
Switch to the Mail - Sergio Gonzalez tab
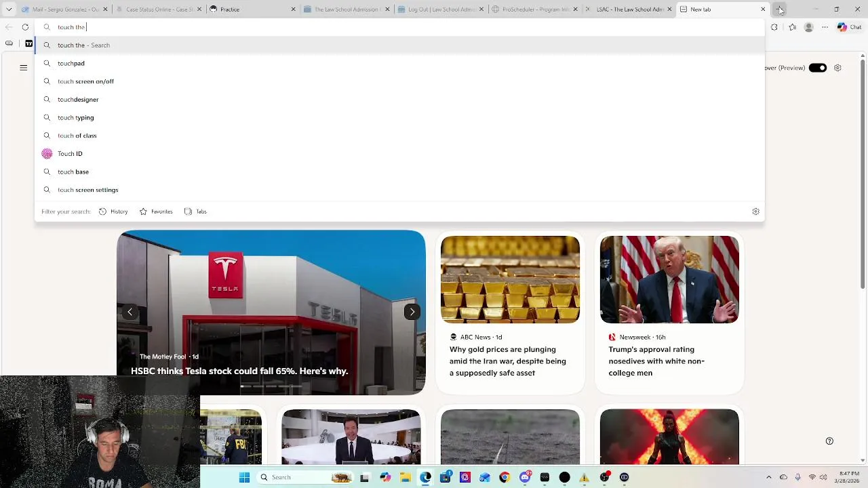click(x=64, y=9)
